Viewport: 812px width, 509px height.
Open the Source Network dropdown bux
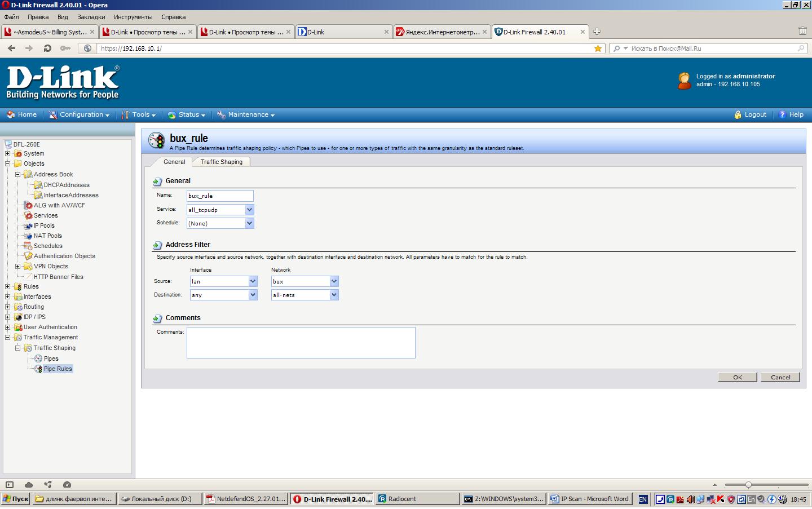click(x=305, y=281)
